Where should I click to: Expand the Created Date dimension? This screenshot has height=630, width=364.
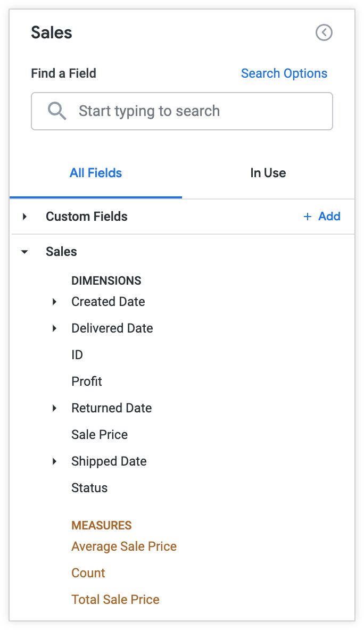54,301
